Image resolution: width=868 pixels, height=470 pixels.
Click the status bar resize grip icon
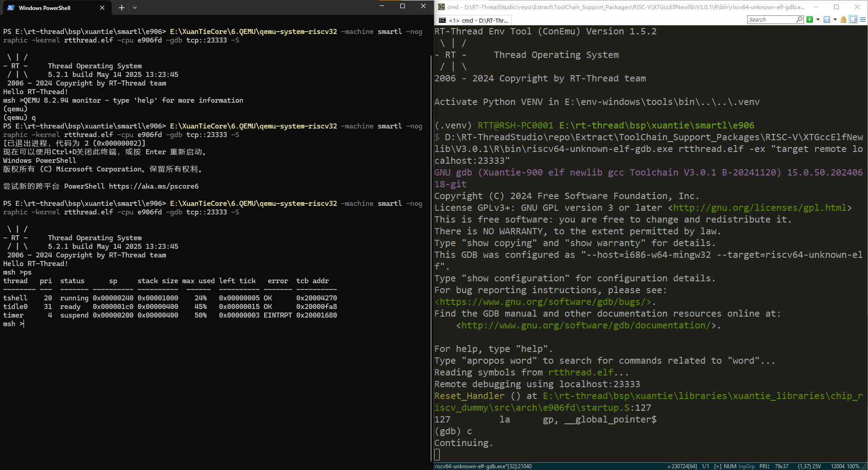click(864, 466)
